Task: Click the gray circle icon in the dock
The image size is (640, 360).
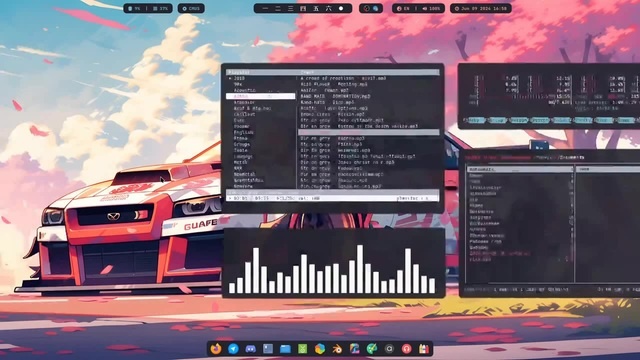Action: pyautogui.click(x=389, y=349)
